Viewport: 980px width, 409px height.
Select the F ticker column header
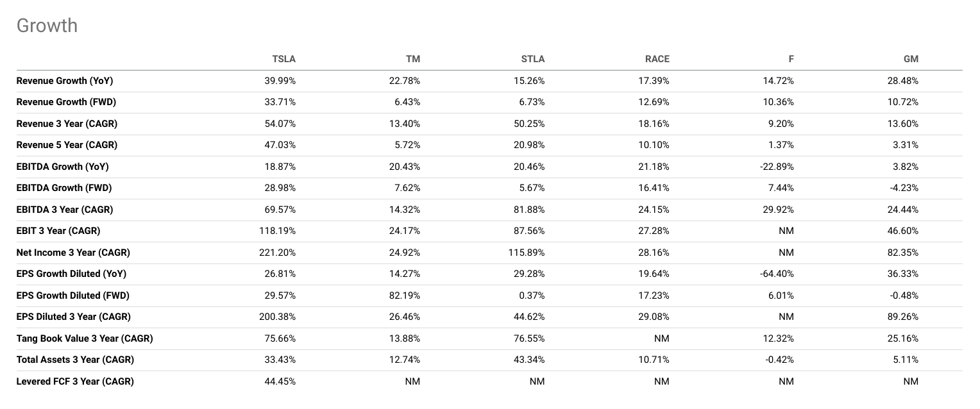point(791,59)
